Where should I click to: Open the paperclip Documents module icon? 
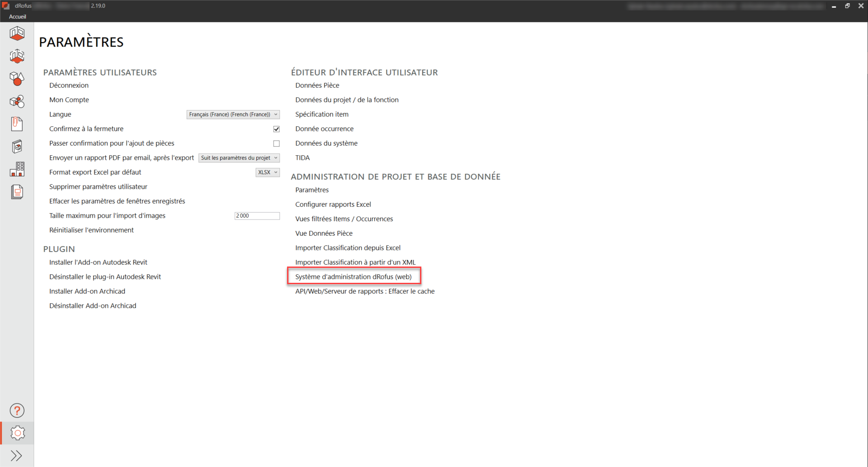(x=17, y=124)
